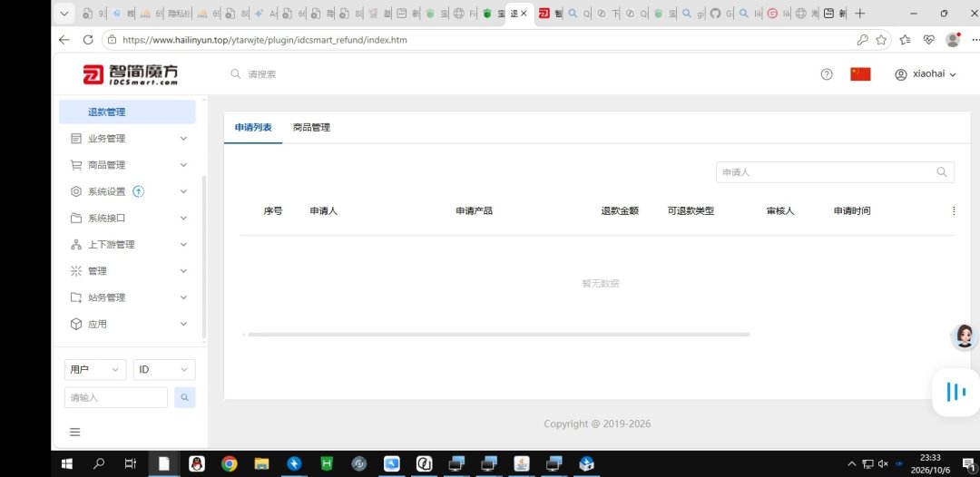Click the blue search button in sidebar
This screenshot has width=980, height=477.
click(185, 398)
